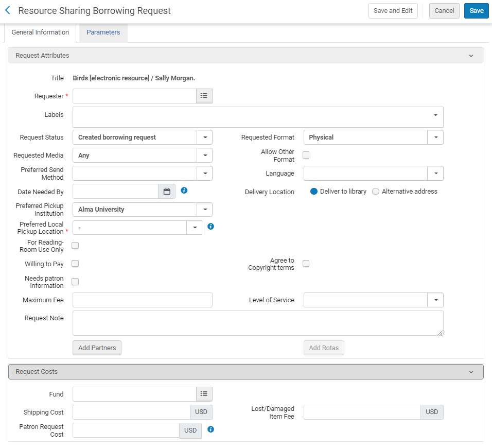Show info tooltip for Date Needed By
The height and width of the screenshot is (448, 492).
(x=184, y=190)
